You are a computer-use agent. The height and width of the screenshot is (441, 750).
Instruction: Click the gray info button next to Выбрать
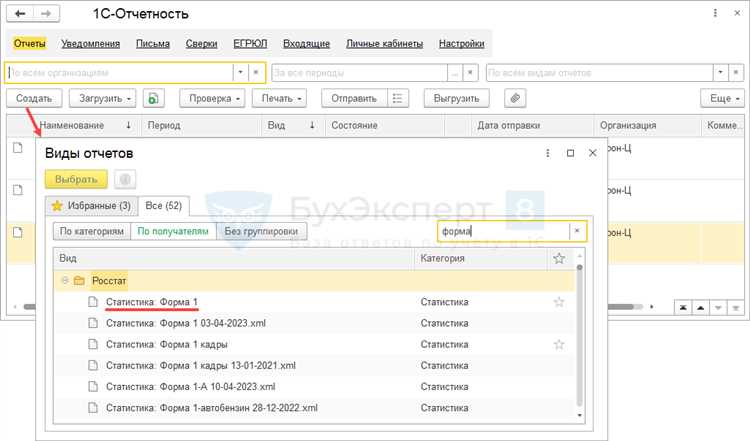pos(125,179)
